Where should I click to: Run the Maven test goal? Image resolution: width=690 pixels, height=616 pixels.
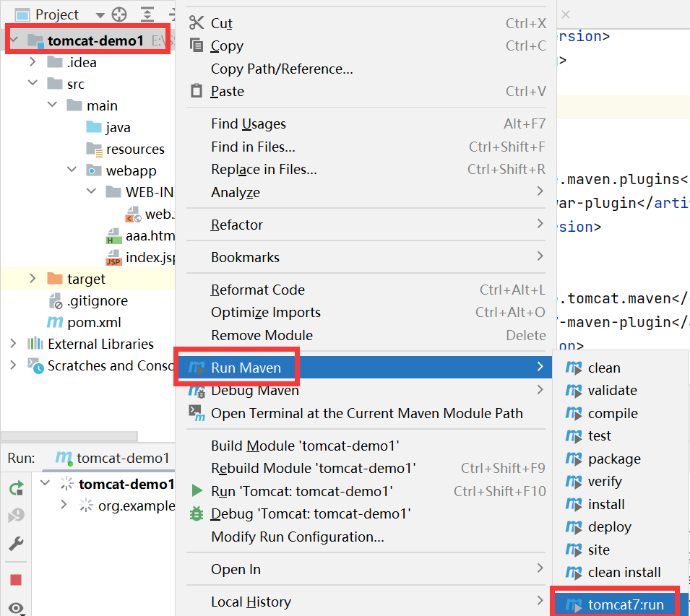click(x=621, y=435)
